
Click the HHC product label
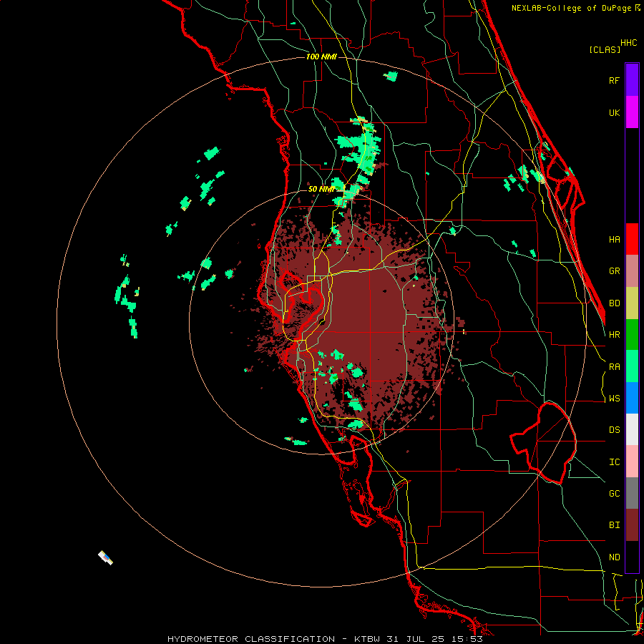(x=629, y=43)
